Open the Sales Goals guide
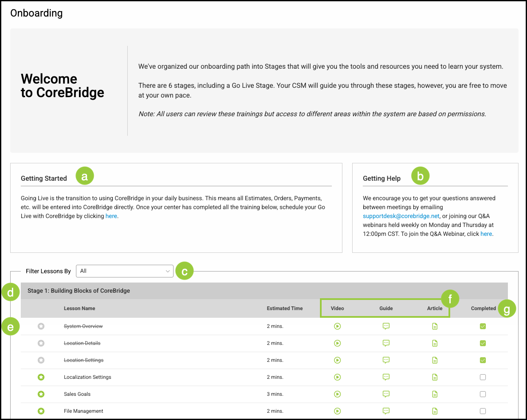 [386, 394]
